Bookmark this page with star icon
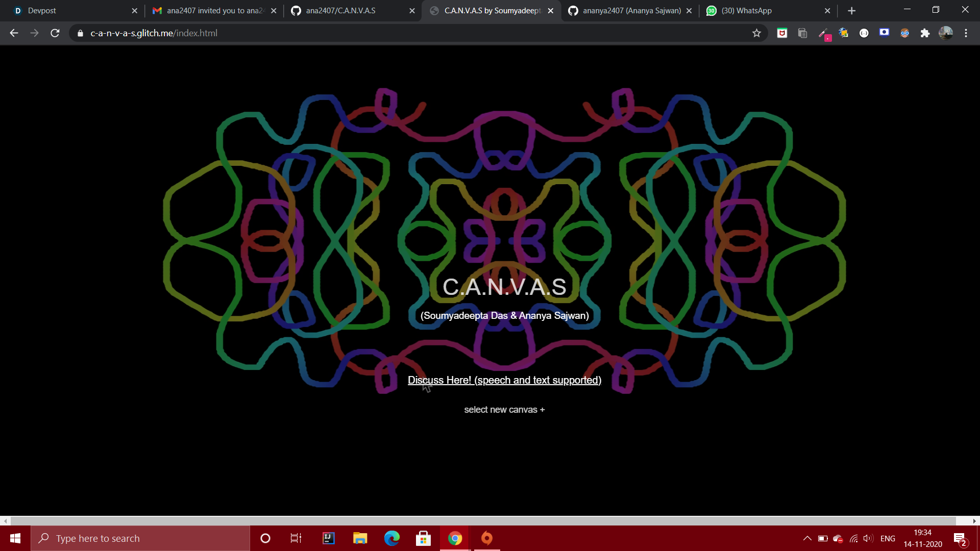This screenshot has height=551, width=980. click(x=756, y=33)
